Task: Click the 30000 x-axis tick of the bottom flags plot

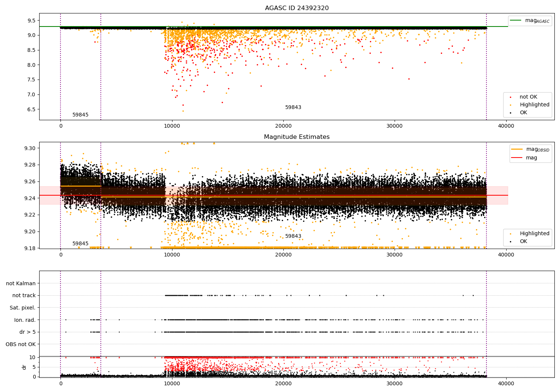Action: pyautogui.click(x=395, y=383)
